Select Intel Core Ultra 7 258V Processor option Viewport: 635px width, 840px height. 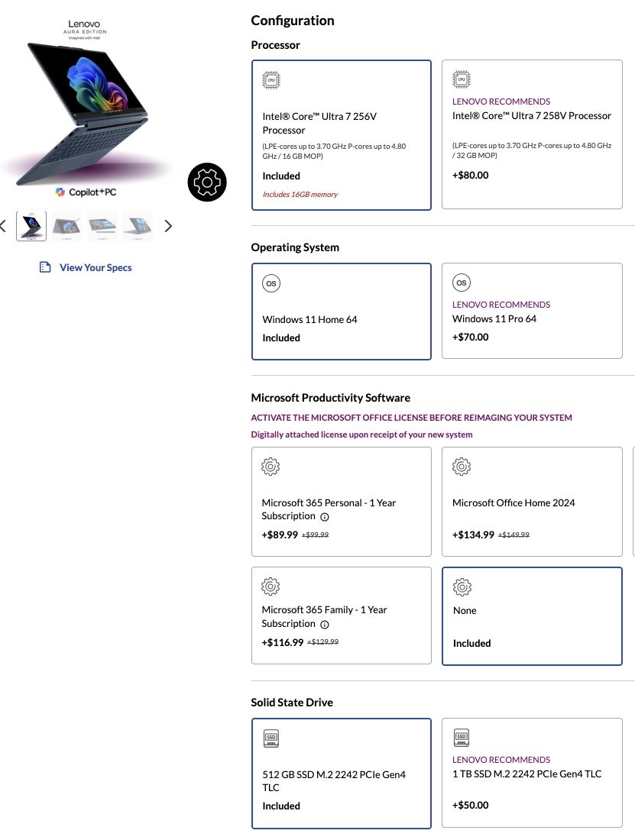click(532, 134)
